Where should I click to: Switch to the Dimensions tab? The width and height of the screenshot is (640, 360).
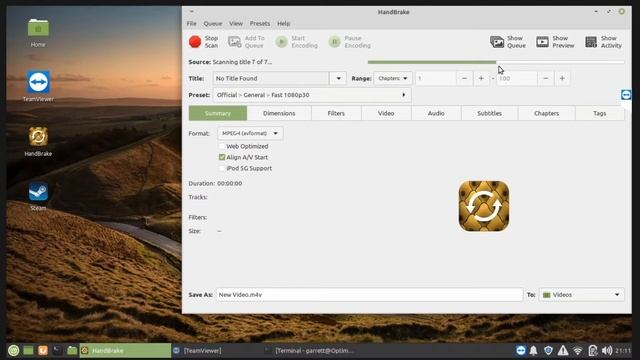point(279,113)
